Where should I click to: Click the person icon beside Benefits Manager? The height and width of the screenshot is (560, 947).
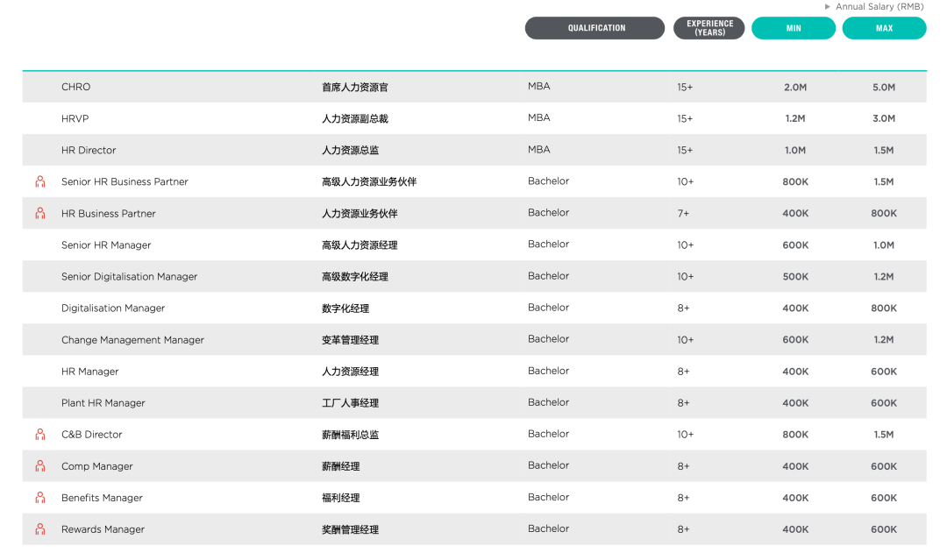click(39, 497)
